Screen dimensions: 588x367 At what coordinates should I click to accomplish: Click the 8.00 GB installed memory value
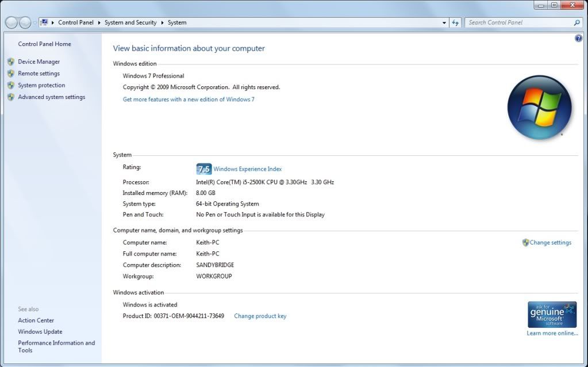point(206,193)
